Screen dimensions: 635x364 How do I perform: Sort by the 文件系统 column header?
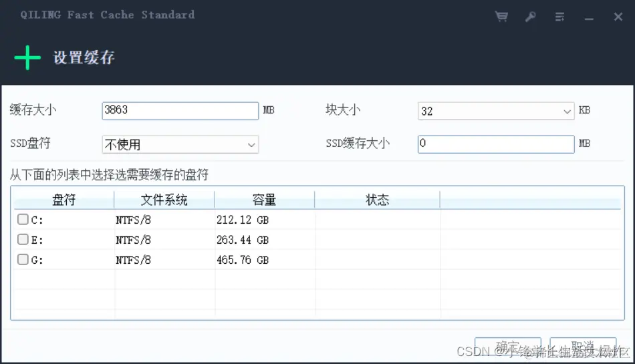click(164, 200)
